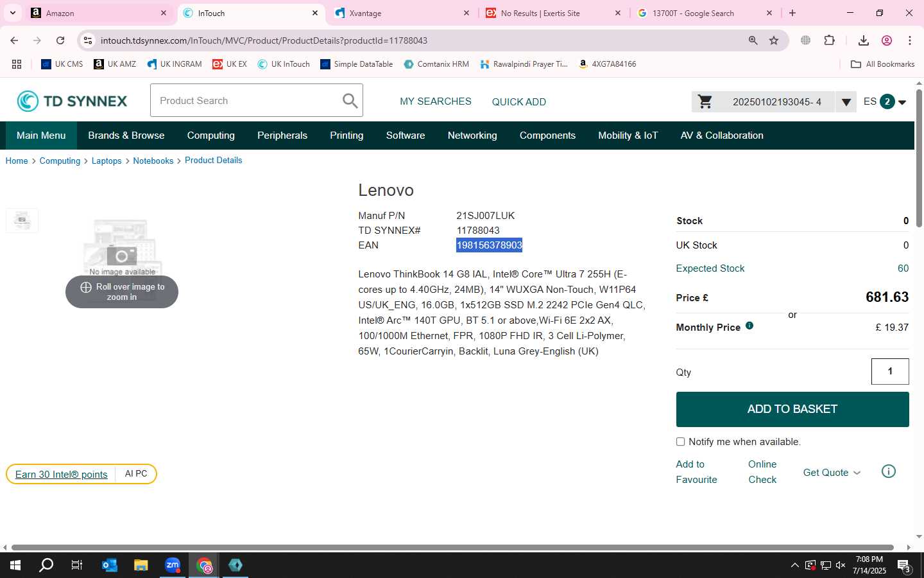Open the bookmarks bar apps grid icon

pyautogui.click(x=17, y=64)
